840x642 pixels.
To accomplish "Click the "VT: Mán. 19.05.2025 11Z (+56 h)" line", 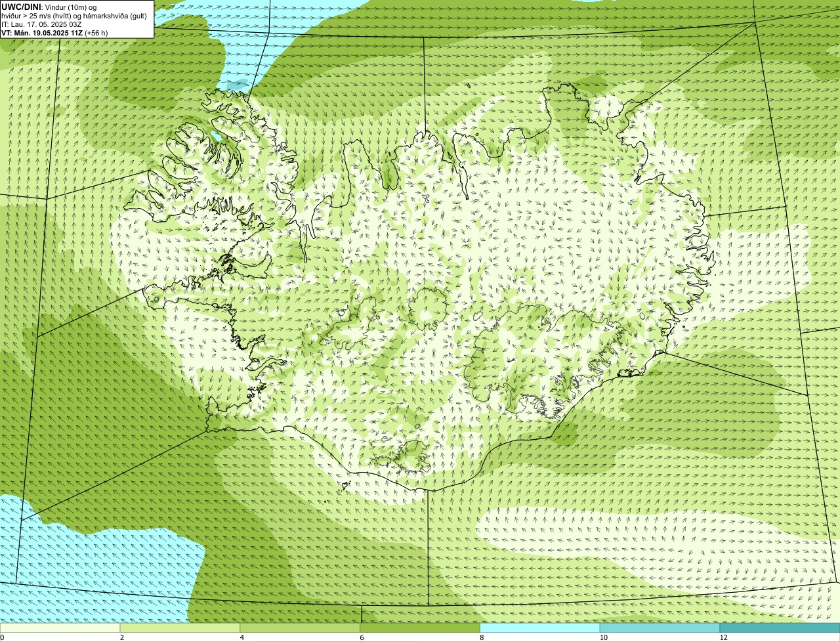I will (54, 33).
